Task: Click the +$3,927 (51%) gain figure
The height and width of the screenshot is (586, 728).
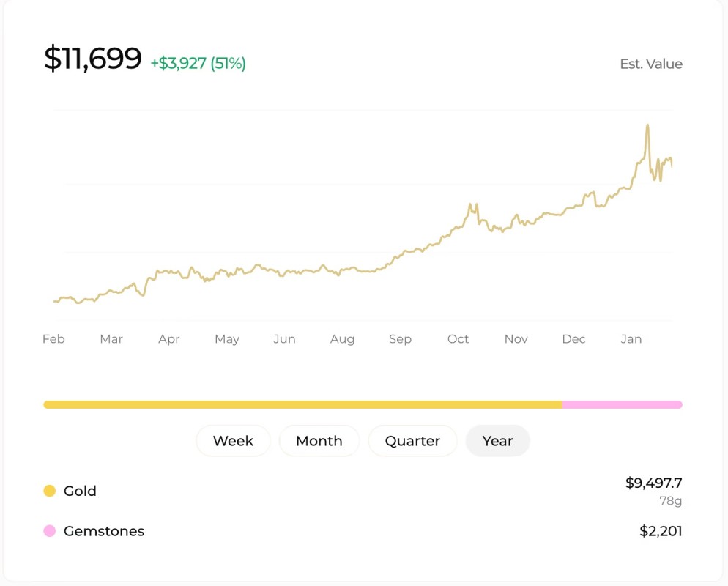Action: (x=198, y=64)
